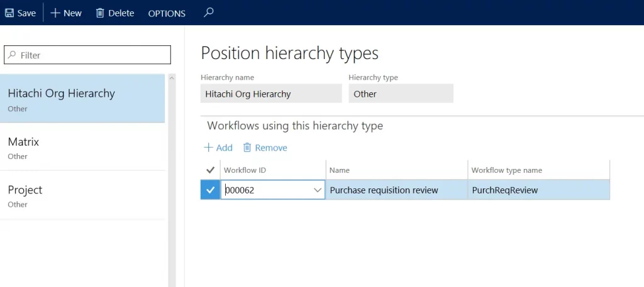The height and width of the screenshot is (287, 644).
Task: Remove the selected workflow
Action: tap(265, 148)
